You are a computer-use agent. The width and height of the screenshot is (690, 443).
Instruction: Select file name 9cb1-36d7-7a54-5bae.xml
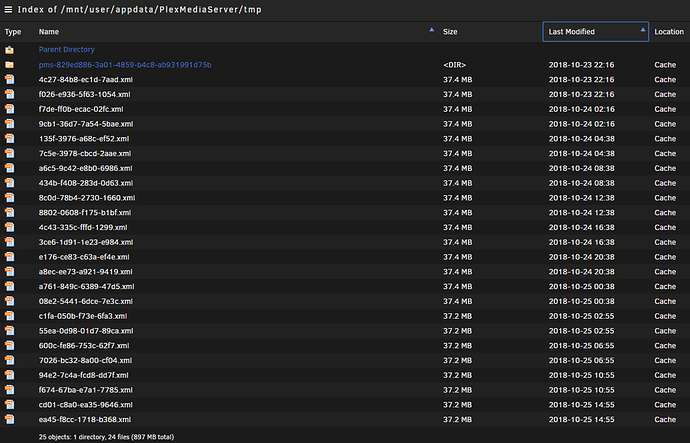86,124
